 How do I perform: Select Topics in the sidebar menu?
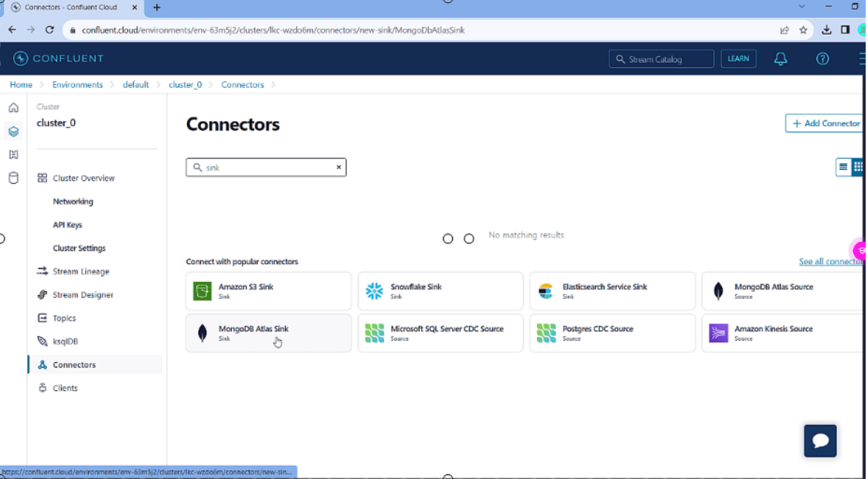point(64,318)
